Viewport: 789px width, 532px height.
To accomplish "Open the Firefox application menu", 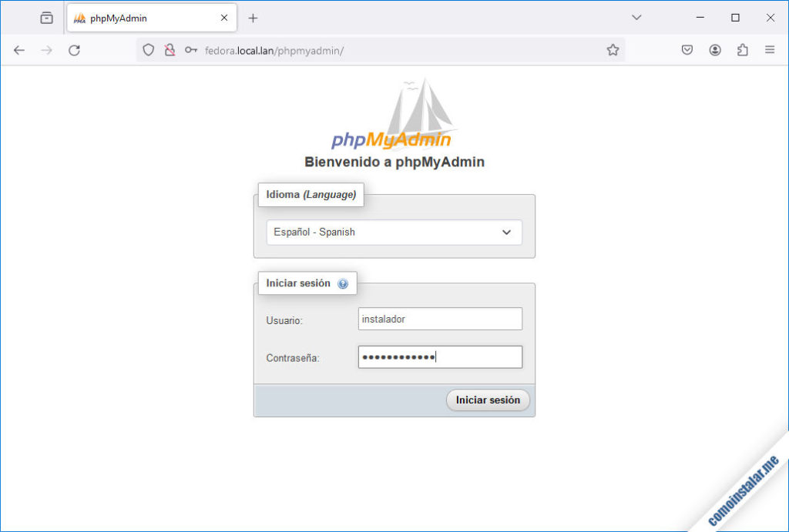I will tap(769, 49).
